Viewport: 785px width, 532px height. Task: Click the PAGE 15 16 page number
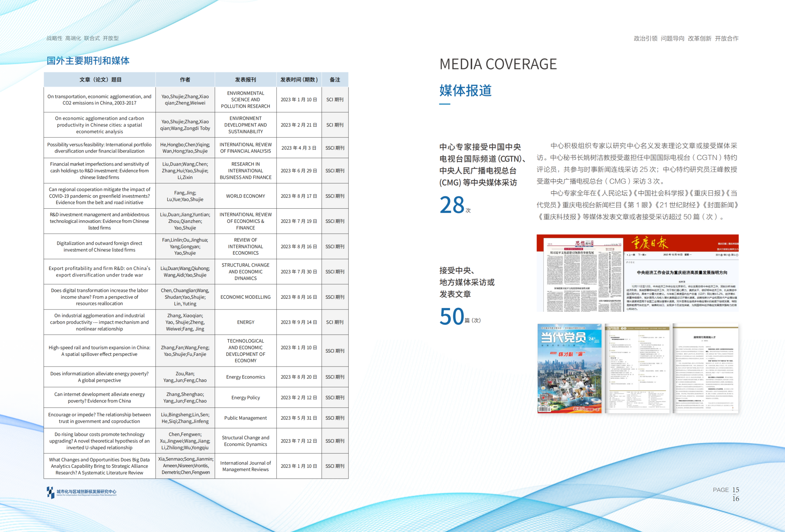pyautogui.click(x=726, y=494)
